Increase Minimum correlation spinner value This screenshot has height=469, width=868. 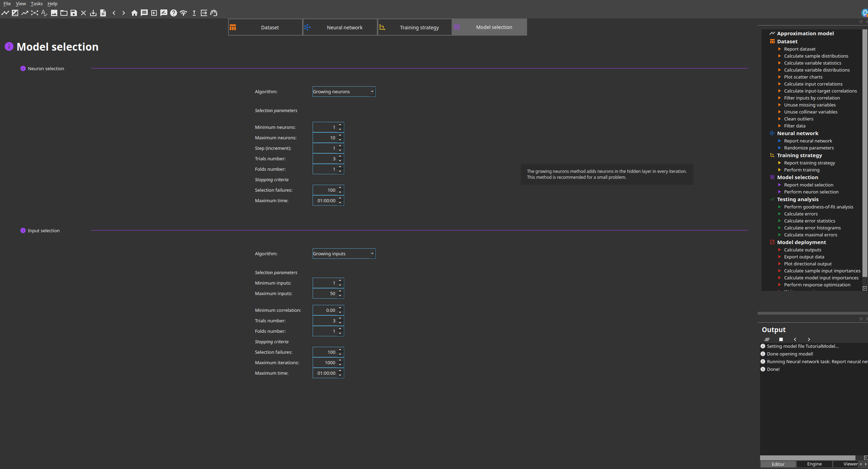coord(340,308)
